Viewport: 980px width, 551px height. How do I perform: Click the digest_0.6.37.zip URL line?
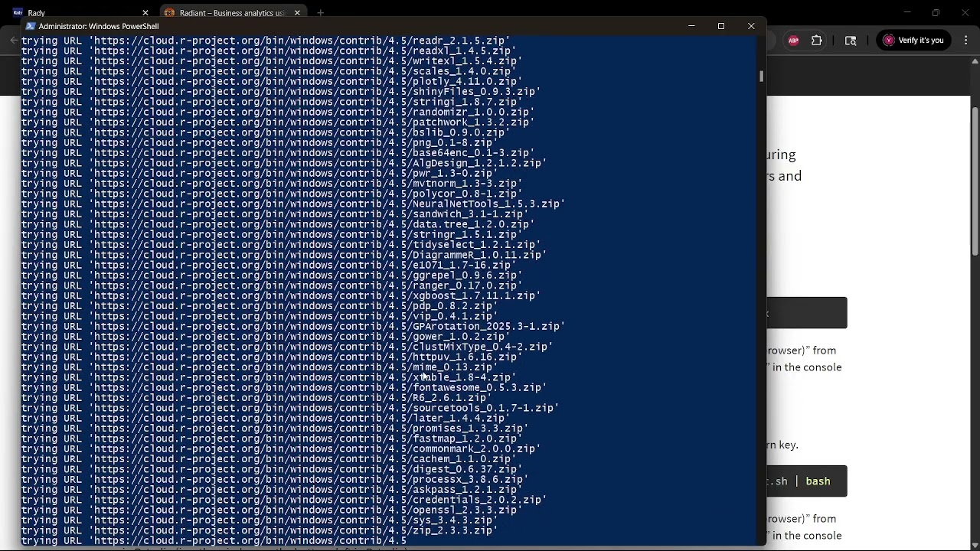click(272, 469)
